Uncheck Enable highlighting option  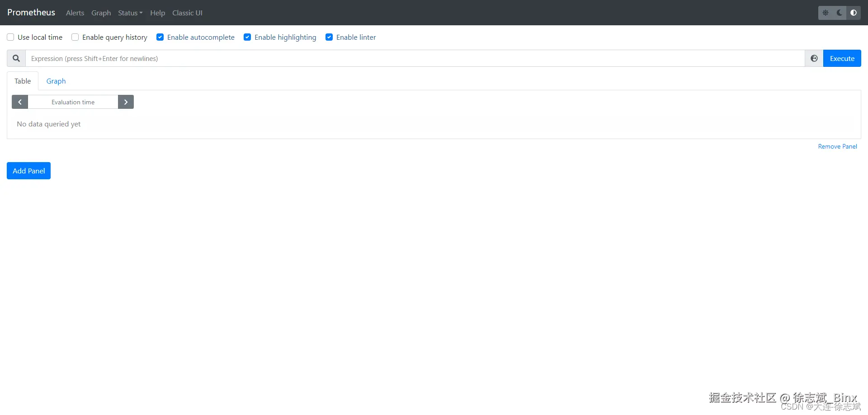tap(247, 37)
